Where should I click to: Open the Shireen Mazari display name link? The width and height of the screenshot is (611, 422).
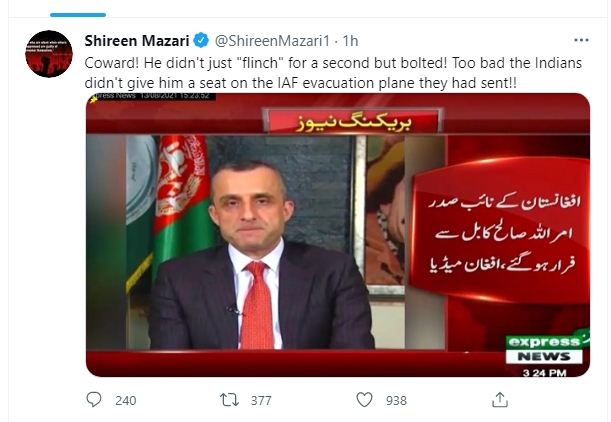tap(137, 41)
